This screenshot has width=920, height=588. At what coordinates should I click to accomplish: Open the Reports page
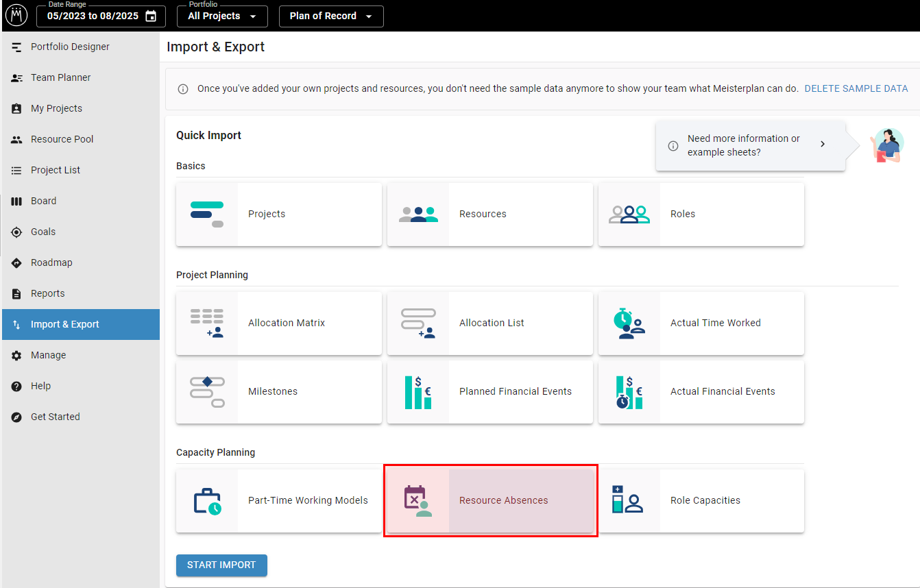point(81,294)
